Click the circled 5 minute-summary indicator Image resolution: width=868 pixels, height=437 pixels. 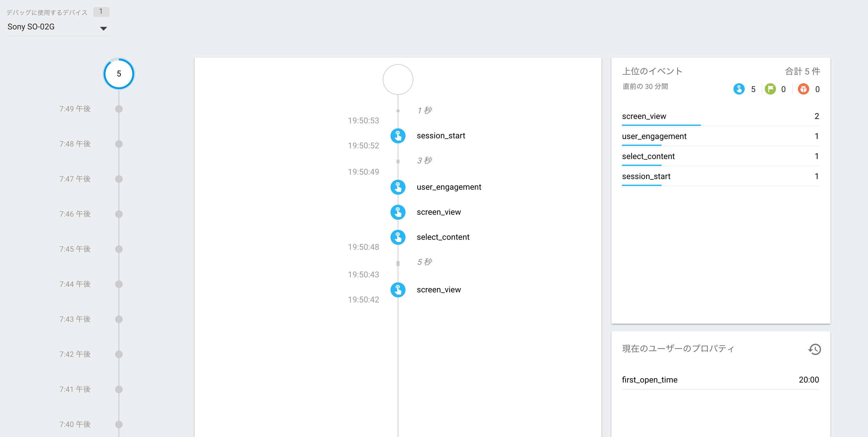(119, 74)
